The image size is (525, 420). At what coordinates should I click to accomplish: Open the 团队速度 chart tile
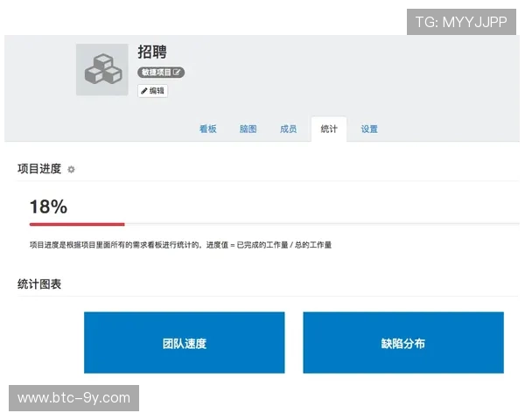[x=184, y=343]
